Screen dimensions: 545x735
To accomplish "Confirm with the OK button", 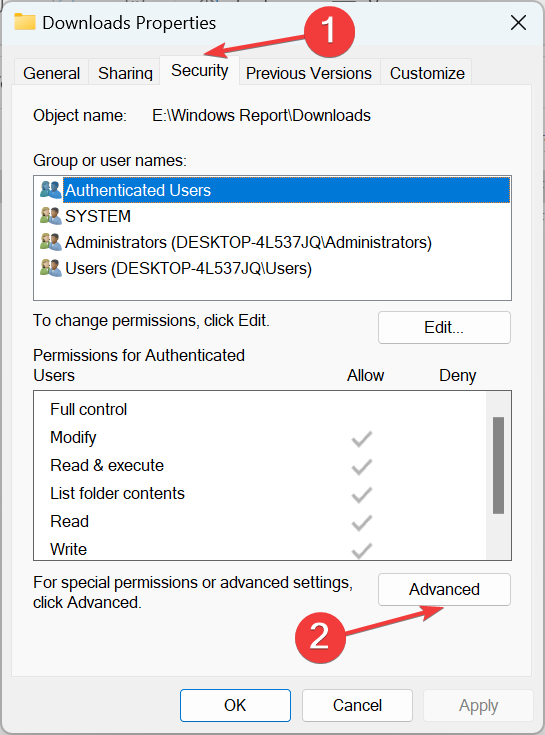I will pyautogui.click(x=235, y=705).
